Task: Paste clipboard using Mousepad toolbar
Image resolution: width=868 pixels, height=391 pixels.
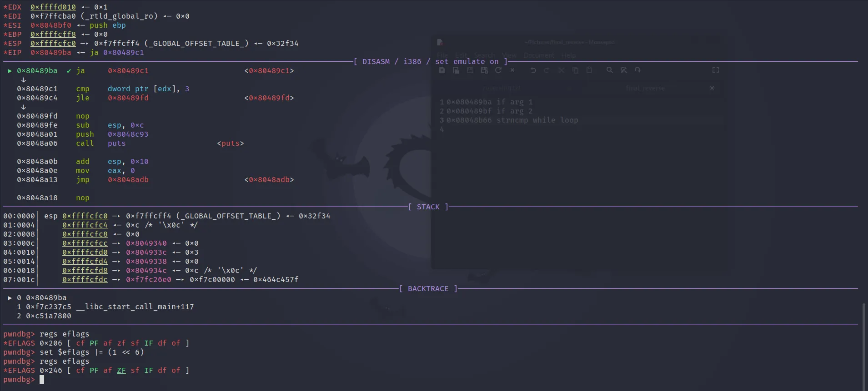Action: click(x=589, y=70)
